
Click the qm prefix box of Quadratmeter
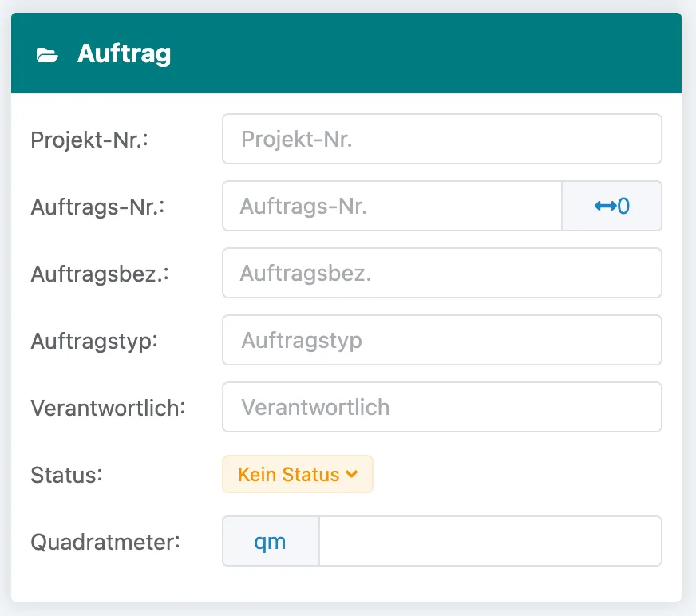[x=271, y=541]
